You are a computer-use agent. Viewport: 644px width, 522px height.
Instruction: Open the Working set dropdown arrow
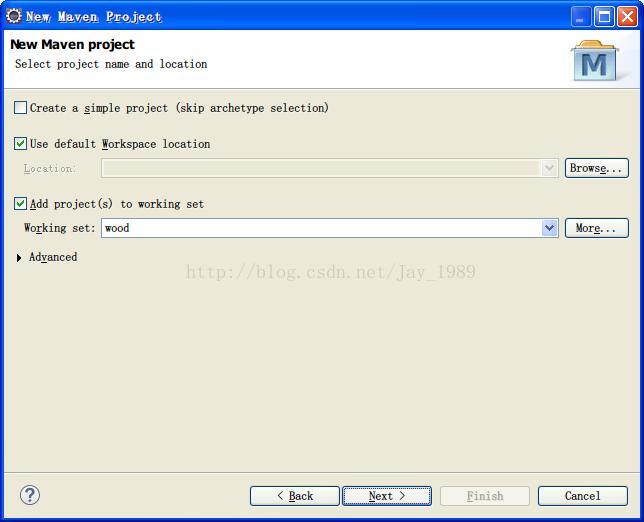tap(550, 228)
